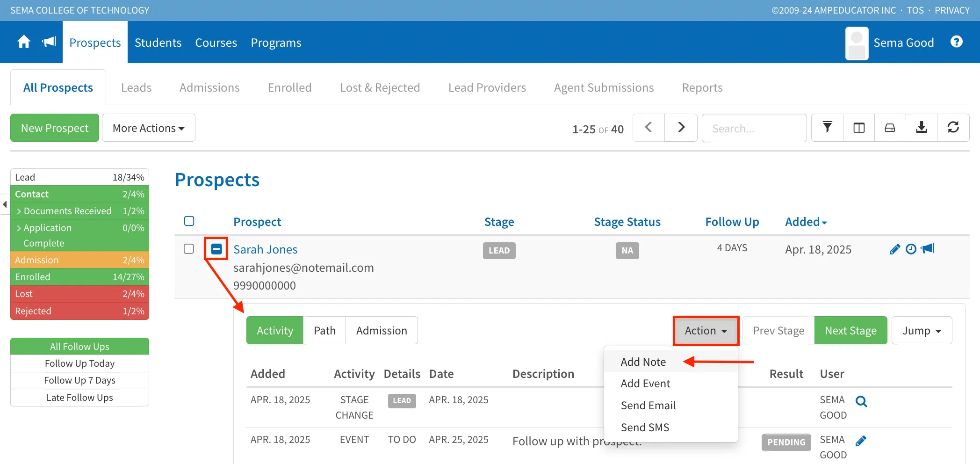The width and height of the screenshot is (980, 464).
Task: Switch to the Leads tab
Action: click(136, 87)
